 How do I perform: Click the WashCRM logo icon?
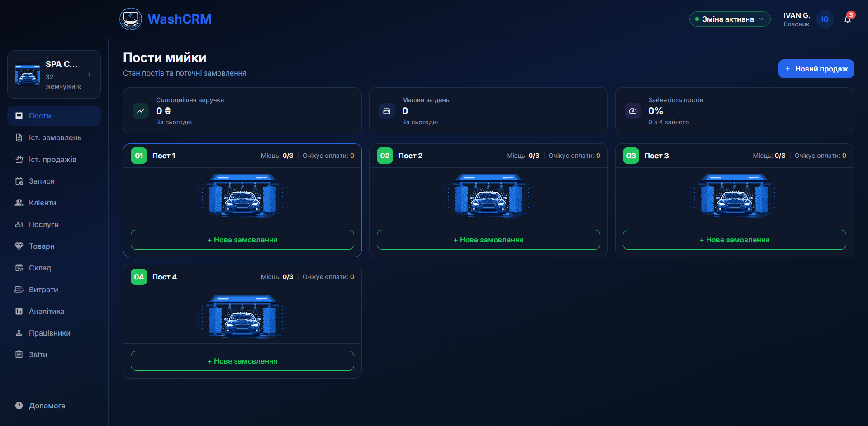(131, 19)
